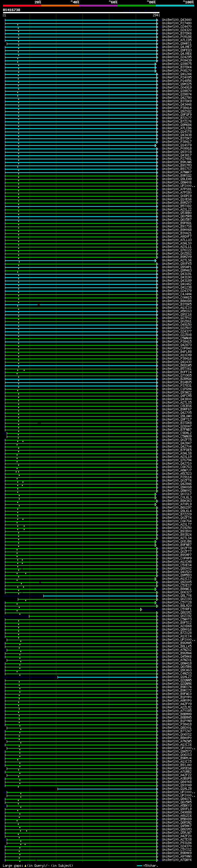Open the UniRef100_P29114 hit label

click(x=176, y=477)
